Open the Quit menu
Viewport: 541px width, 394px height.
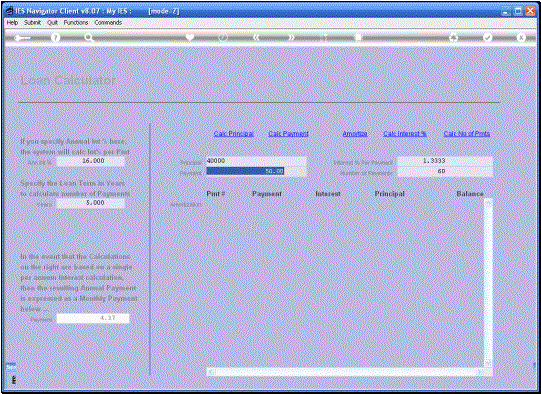[x=52, y=22]
